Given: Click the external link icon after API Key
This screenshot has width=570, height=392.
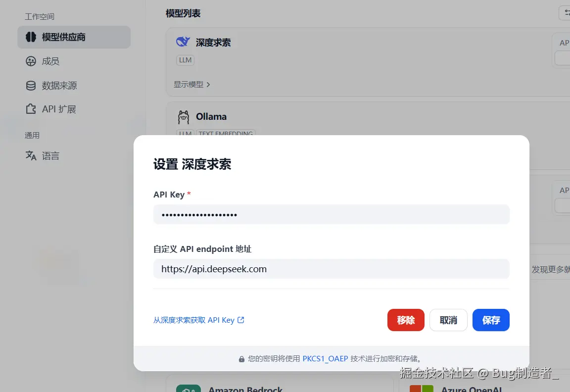Looking at the screenshot, I should point(241,320).
